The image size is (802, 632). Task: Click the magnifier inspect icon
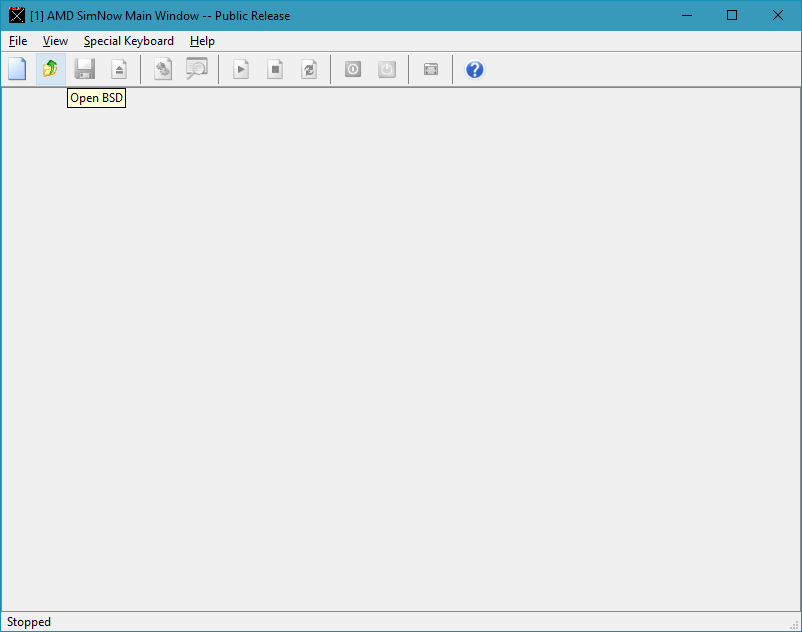coord(197,69)
